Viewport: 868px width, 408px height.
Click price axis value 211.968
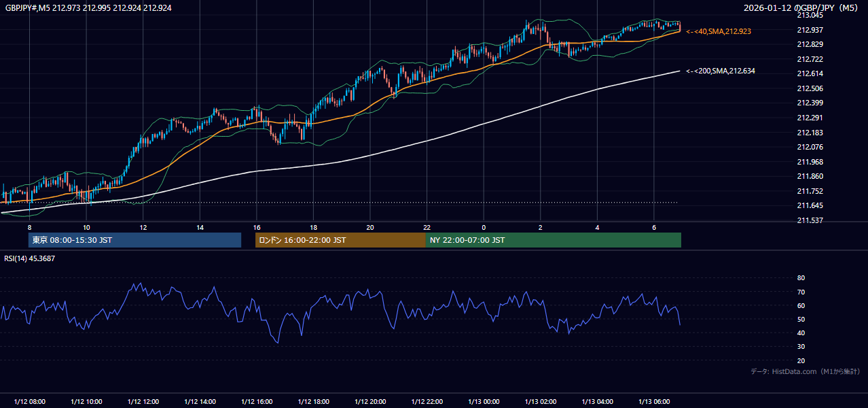point(810,162)
